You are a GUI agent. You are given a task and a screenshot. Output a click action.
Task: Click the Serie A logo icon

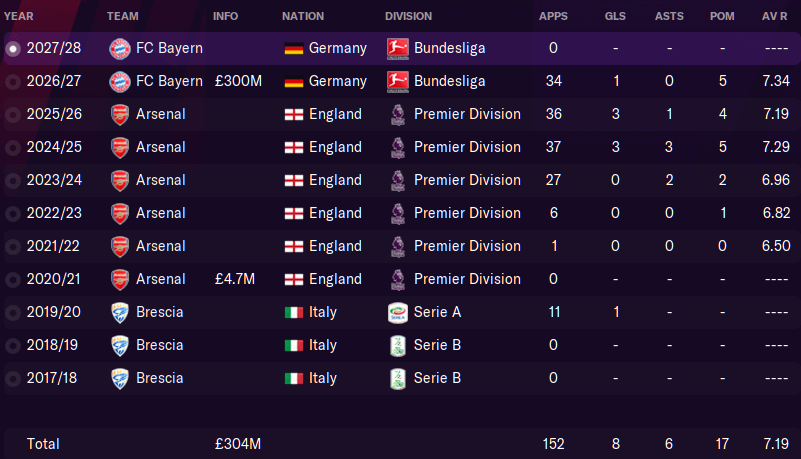(397, 312)
